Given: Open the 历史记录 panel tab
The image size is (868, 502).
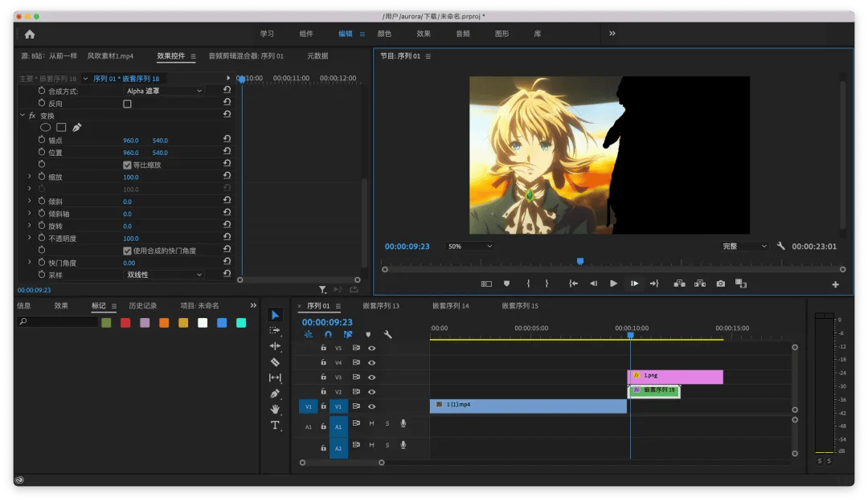Looking at the screenshot, I should coord(143,305).
